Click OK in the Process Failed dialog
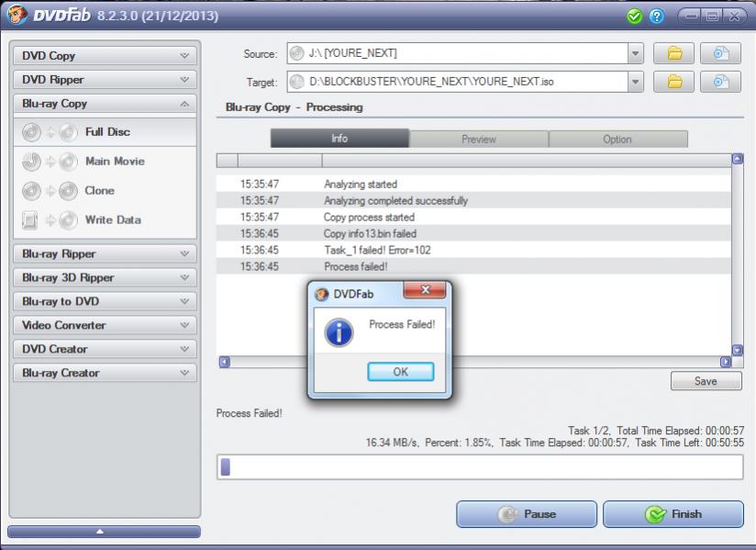The height and width of the screenshot is (550, 756). click(x=401, y=372)
